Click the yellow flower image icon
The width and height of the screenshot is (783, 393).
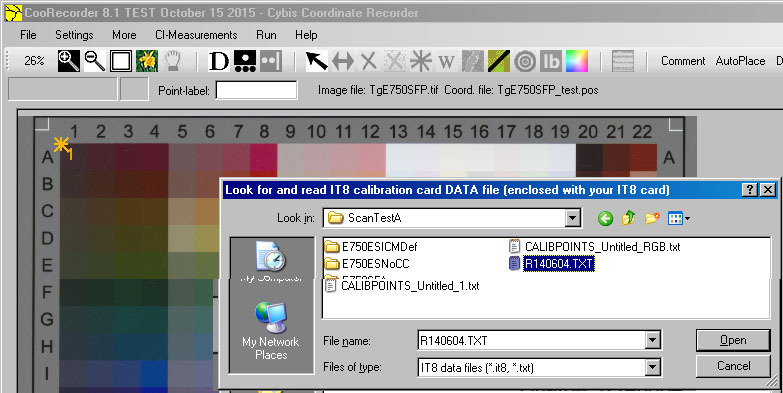pos(147,61)
